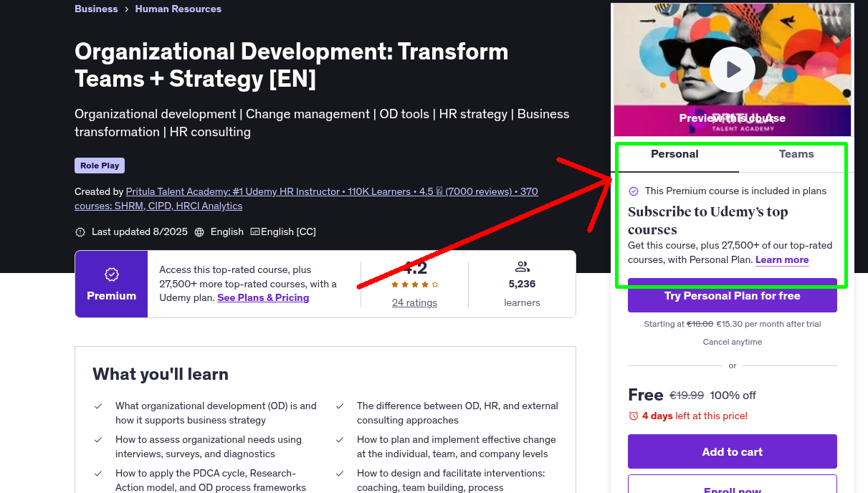This screenshot has height=493, width=868.
Task: Click the learners people icon
Action: coord(522,267)
